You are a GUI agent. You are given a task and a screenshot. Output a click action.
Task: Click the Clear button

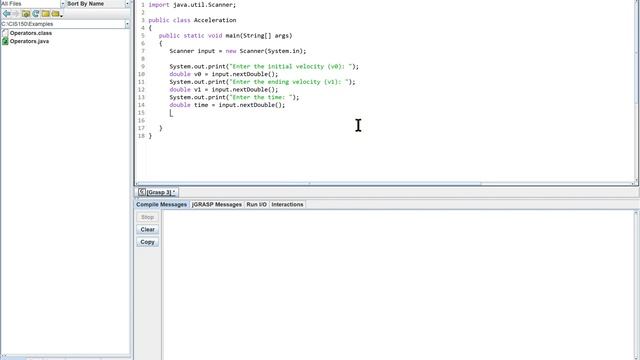pyautogui.click(x=147, y=229)
